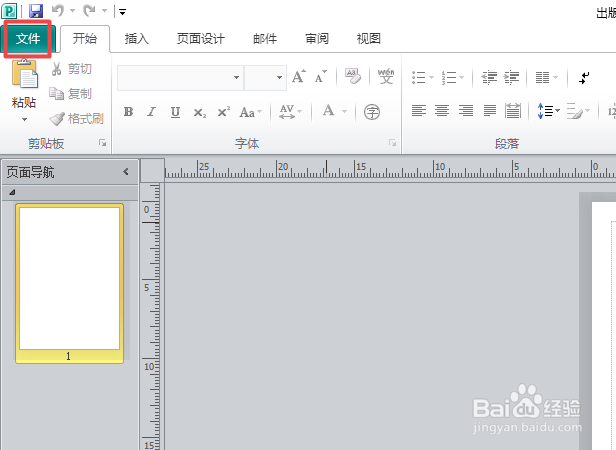
Task: Click the 剪切 button
Action: (72, 69)
